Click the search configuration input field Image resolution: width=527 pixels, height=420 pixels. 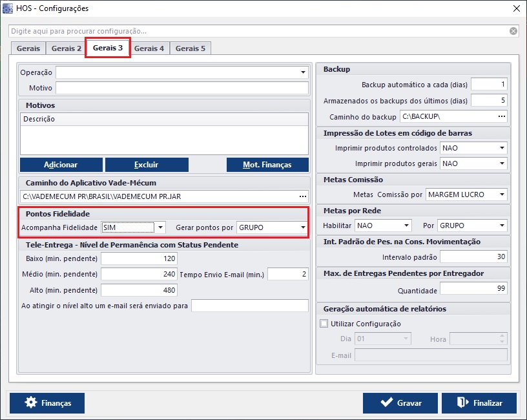(258, 31)
